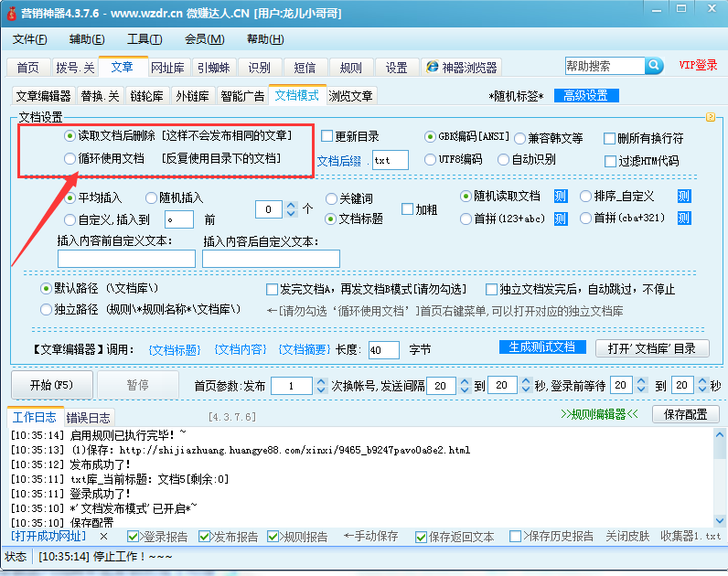Select the 关键词 radio button
728x576 pixels.
[x=331, y=198]
